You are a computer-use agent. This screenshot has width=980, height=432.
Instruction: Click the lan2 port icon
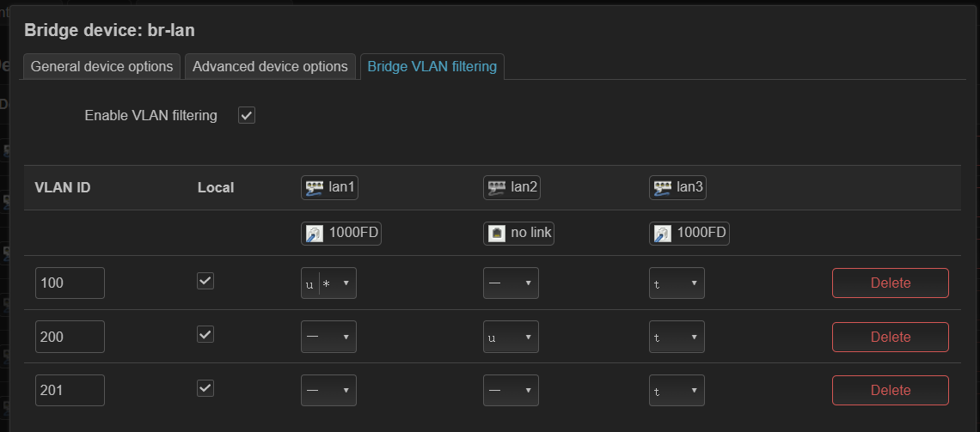(x=497, y=187)
